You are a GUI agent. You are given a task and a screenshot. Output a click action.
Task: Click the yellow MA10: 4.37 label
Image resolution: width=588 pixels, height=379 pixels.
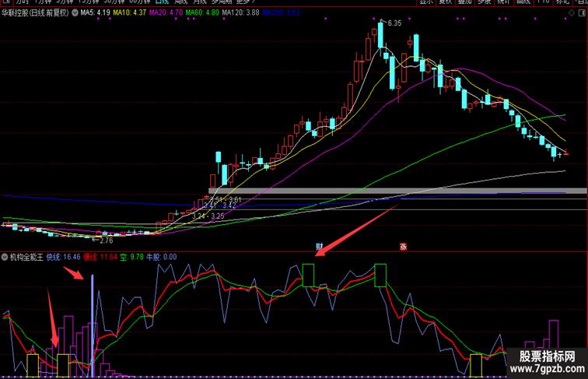[x=129, y=12]
